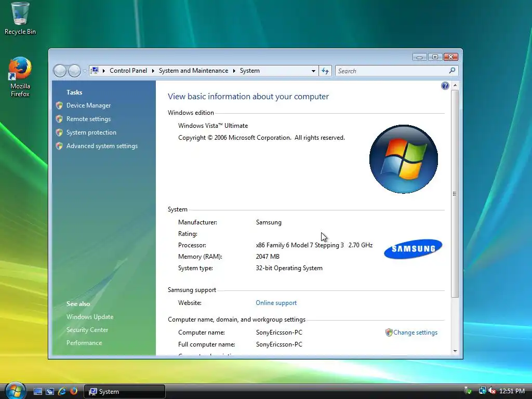Click the Online support website link

[x=276, y=303]
